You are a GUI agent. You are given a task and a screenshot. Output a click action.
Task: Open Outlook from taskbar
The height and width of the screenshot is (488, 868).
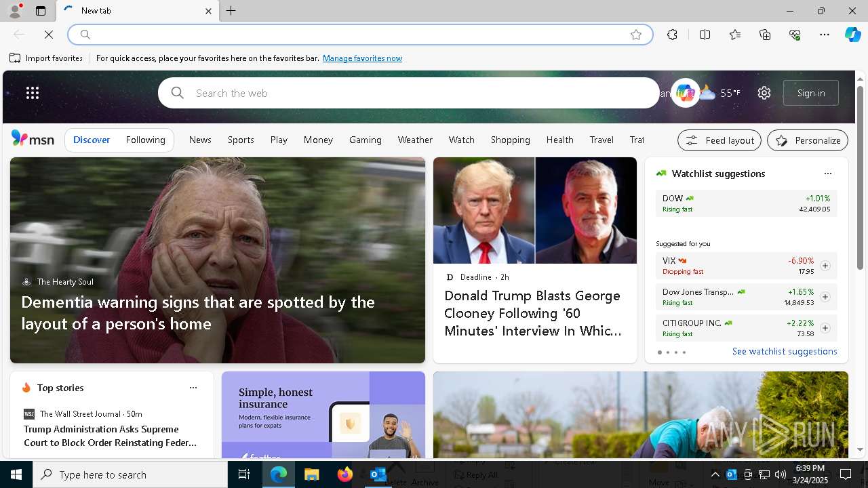point(378,474)
